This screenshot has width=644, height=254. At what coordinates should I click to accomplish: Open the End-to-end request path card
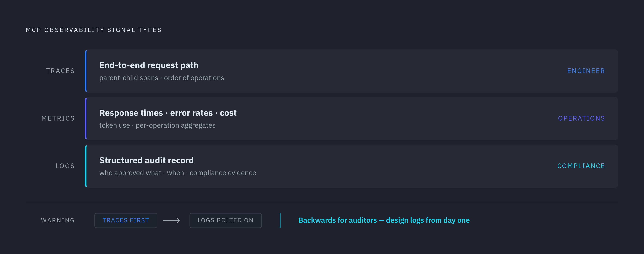(x=352, y=71)
